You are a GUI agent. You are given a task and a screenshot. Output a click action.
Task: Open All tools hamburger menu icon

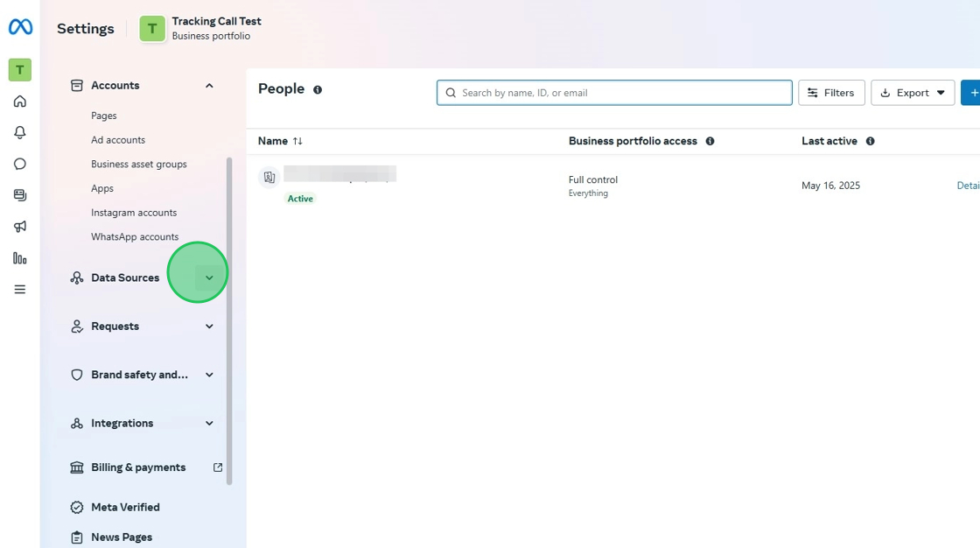coord(20,290)
